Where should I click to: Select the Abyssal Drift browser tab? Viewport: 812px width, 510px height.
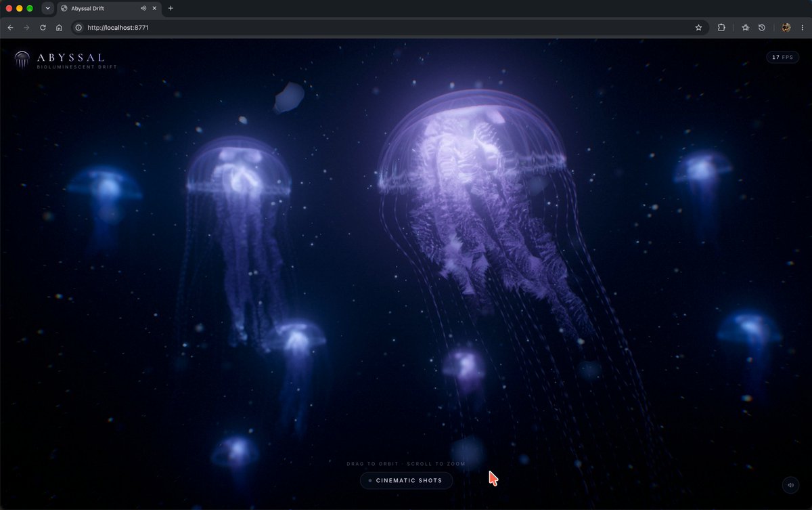pos(109,8)
